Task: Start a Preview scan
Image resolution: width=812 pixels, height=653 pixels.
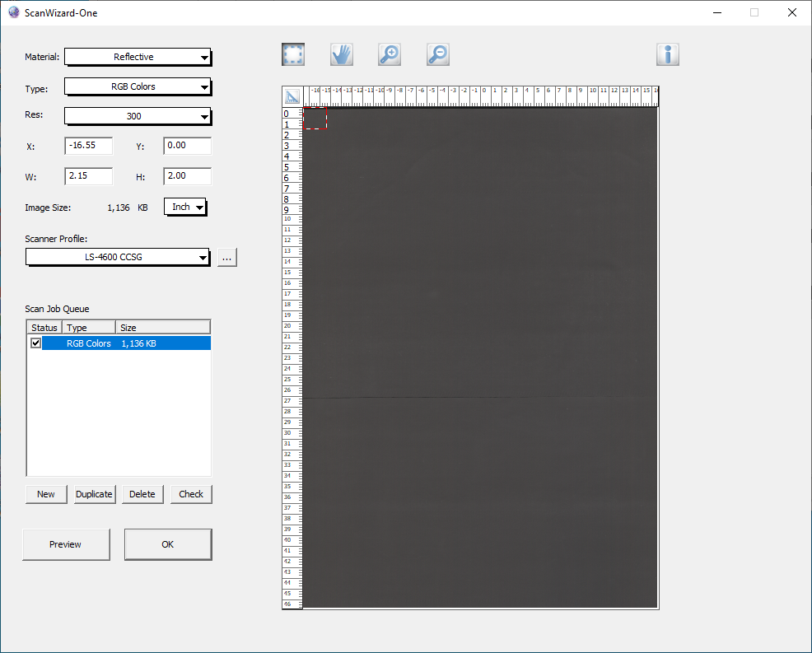Action: point(66,544)
